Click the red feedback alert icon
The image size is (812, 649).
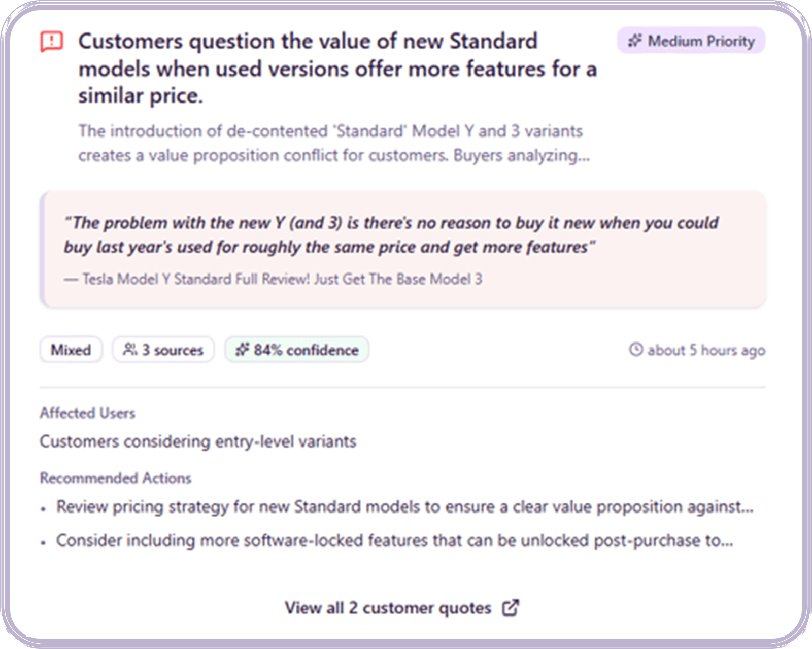tap(52, 42)
